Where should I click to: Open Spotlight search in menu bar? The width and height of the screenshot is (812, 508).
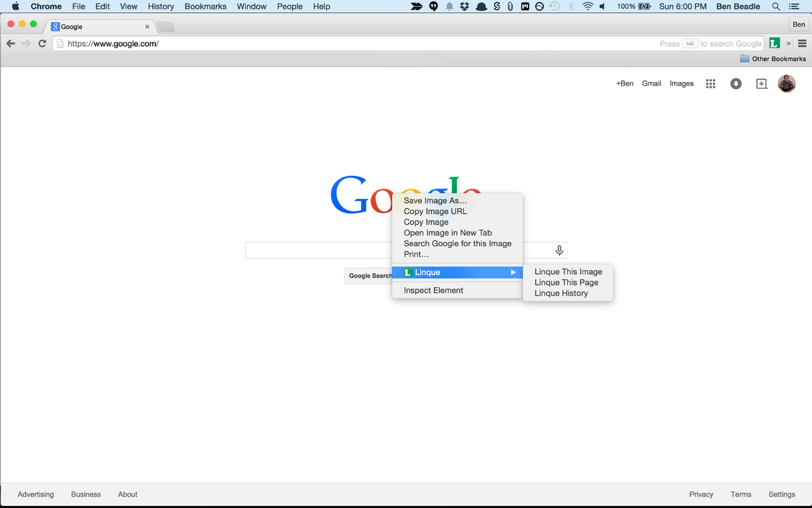[x=776, y=6]
